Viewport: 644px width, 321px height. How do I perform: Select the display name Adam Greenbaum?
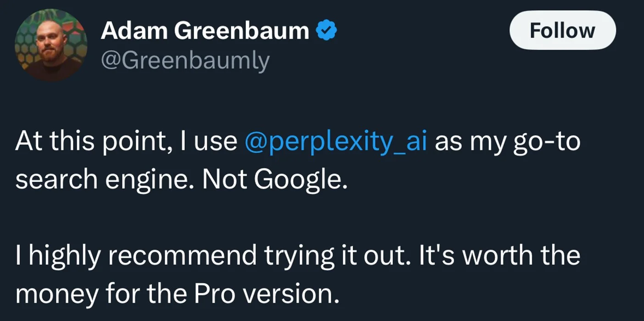(x=205, y=30)
